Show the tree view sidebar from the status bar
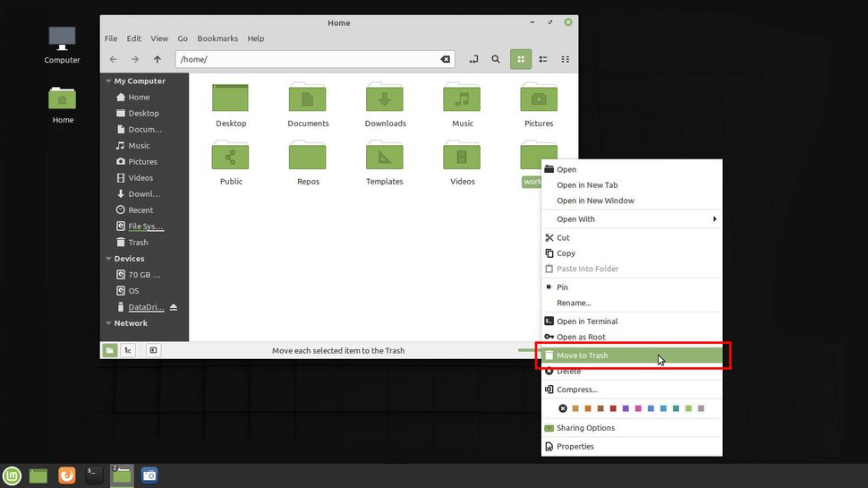This screenshot has height=488, width=868. 128,350
